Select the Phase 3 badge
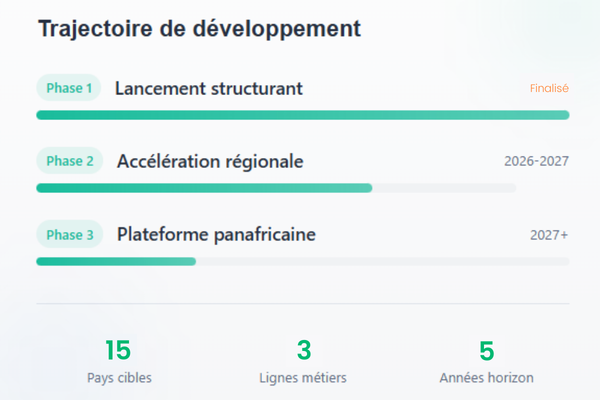 (70, 235)
